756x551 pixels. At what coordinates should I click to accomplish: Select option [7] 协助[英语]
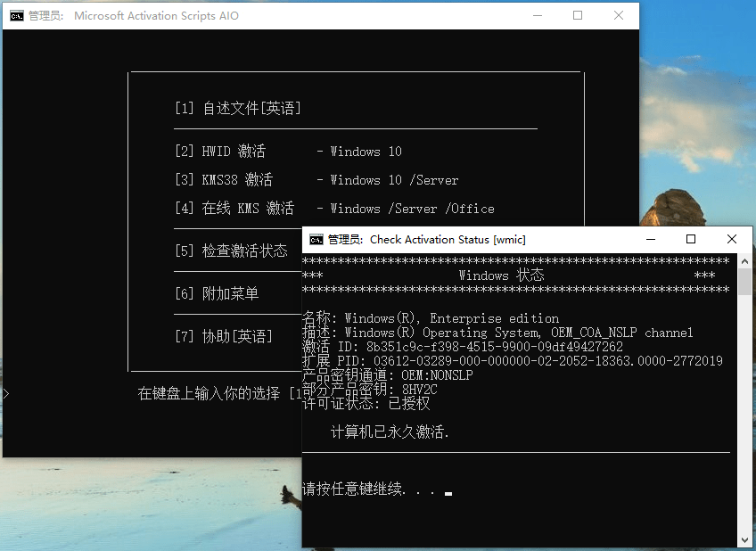point(222,334)
